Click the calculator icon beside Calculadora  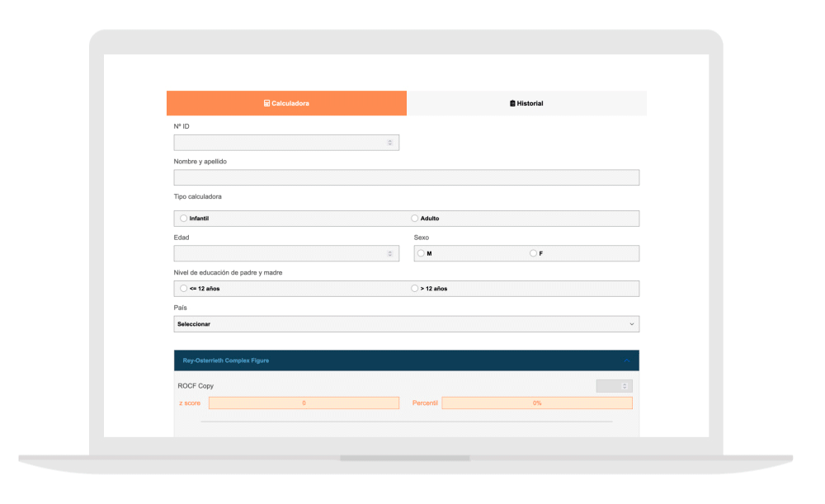[x=266, y=103]
